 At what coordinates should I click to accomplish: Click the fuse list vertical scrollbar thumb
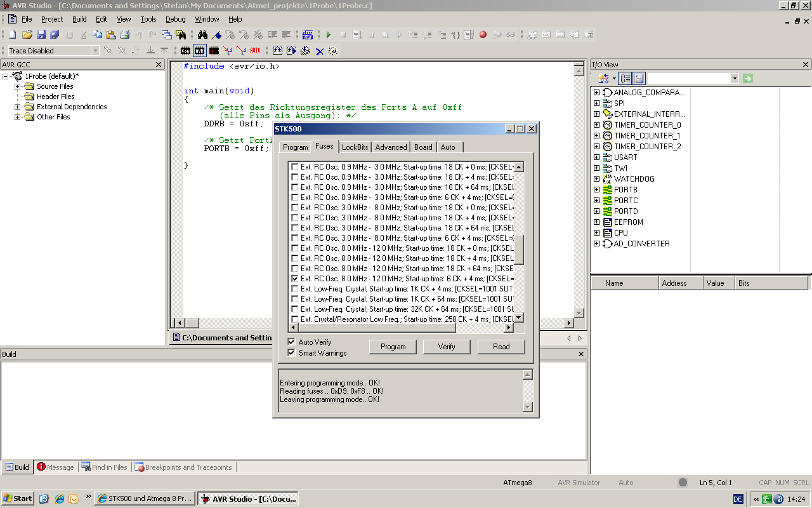(x=518, y=250)
